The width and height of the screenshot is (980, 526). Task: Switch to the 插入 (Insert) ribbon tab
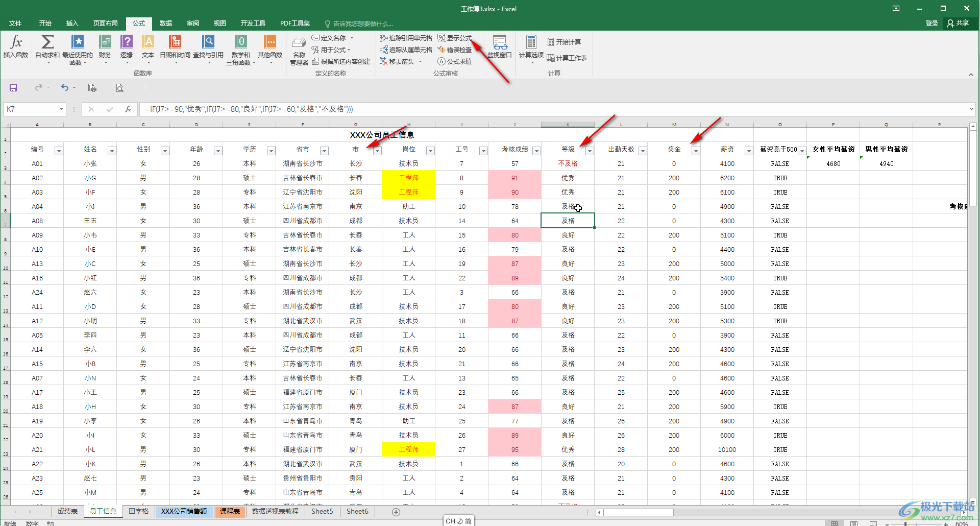pyautogui.click(x=72, y=23)
